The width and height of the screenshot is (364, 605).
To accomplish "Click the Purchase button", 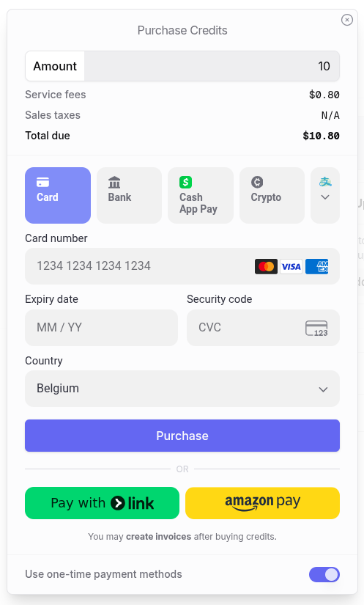I will click(182, 436).
